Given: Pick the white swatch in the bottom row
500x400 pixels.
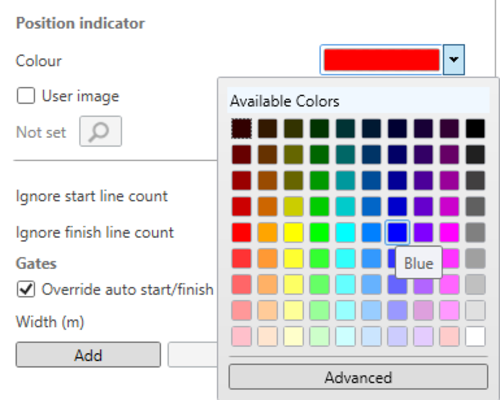Looking at the screenshot, I should click(x=475, y=336).
